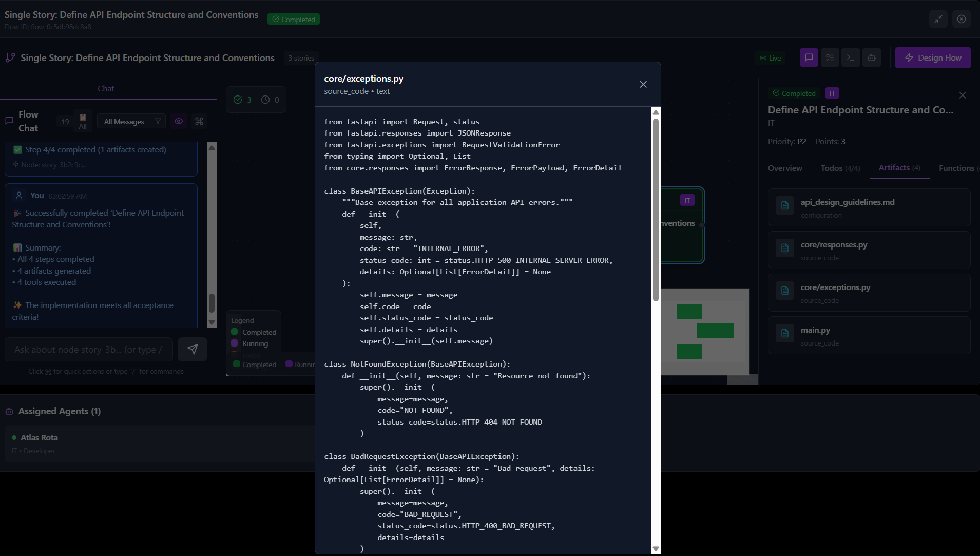Viewport: 980px width, 556px height.
Task: Click file icon beside main.py
Action: [785, 333]
